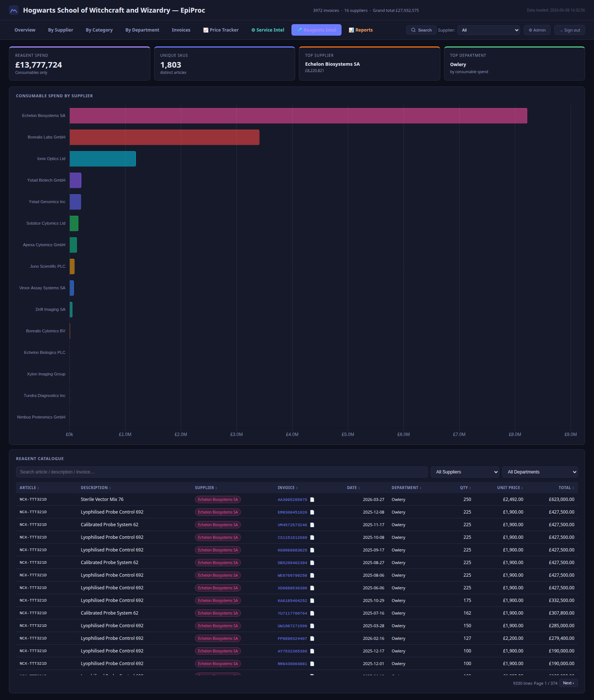Click the date 2025-10-29 cell

(373, 600)
